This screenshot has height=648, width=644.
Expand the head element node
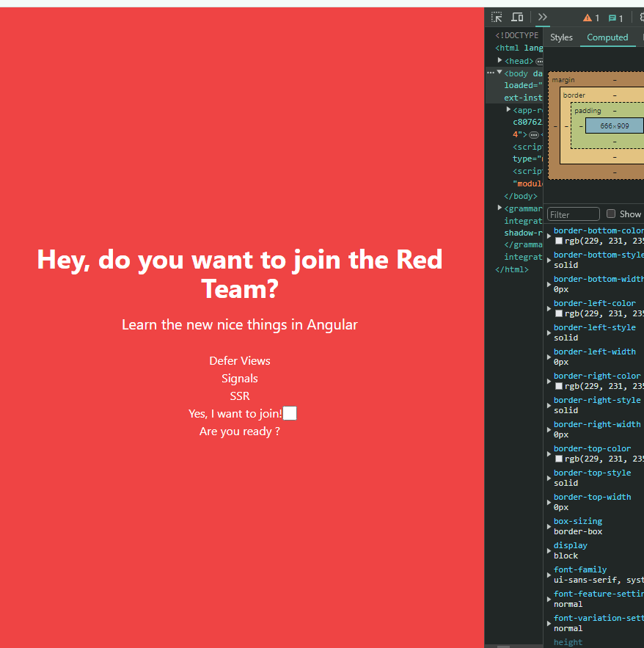point(500,61)
